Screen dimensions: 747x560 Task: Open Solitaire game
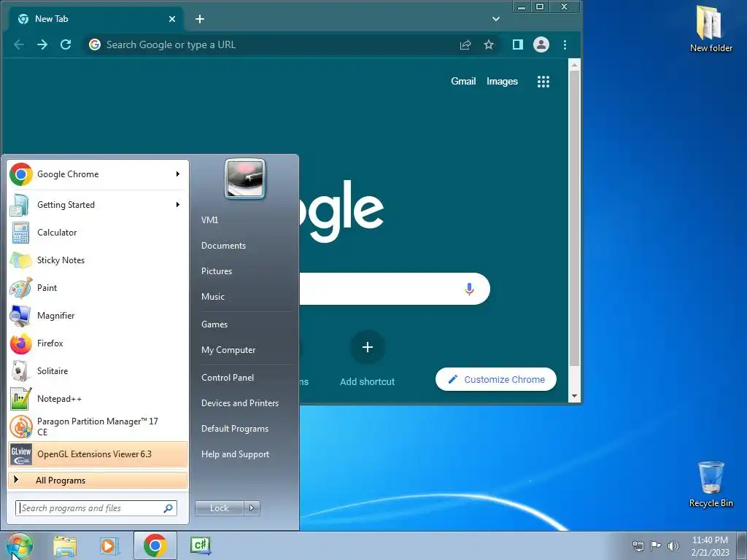(98, 371)
